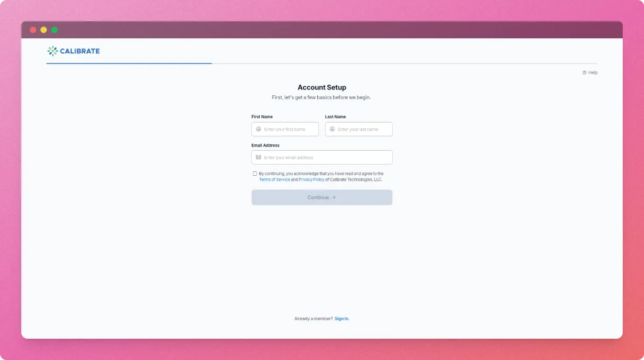
Task: Click the Calibrate starburst logo icon
Action: [x=52, y=51]
